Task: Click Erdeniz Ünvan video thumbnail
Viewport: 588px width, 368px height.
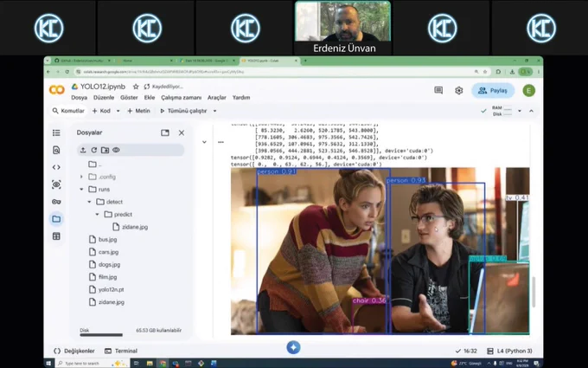Action: (342, 27)
